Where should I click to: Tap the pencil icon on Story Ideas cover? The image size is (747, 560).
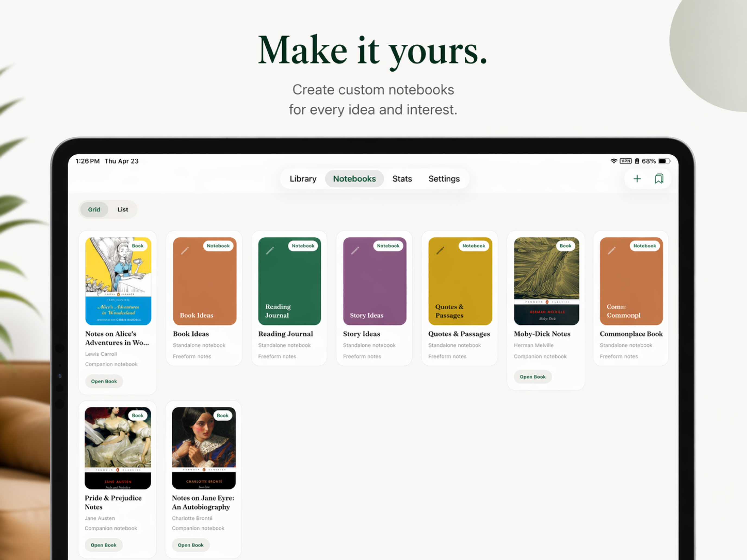(x=355, y=250)
